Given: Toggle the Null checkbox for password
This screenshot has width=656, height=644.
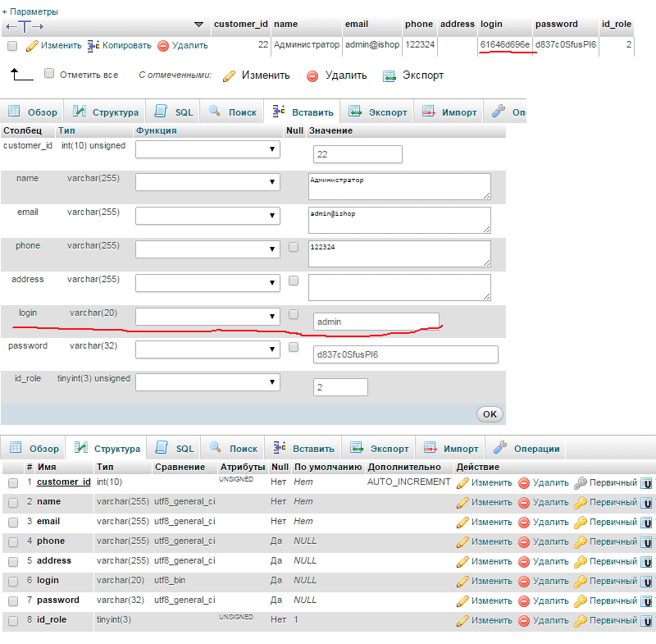Looking at the screenshot, I should 294,347.
